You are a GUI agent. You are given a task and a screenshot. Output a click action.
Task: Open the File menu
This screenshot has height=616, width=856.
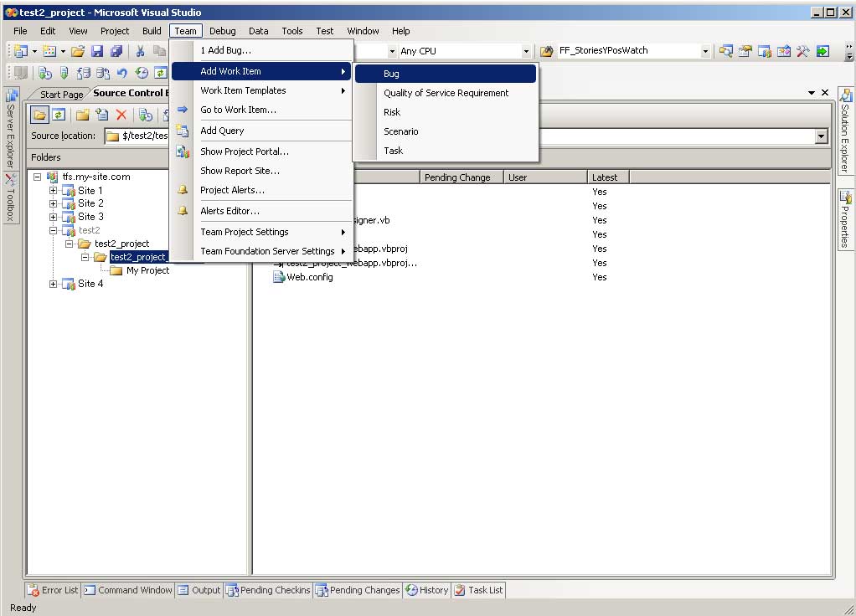point(20,31)
